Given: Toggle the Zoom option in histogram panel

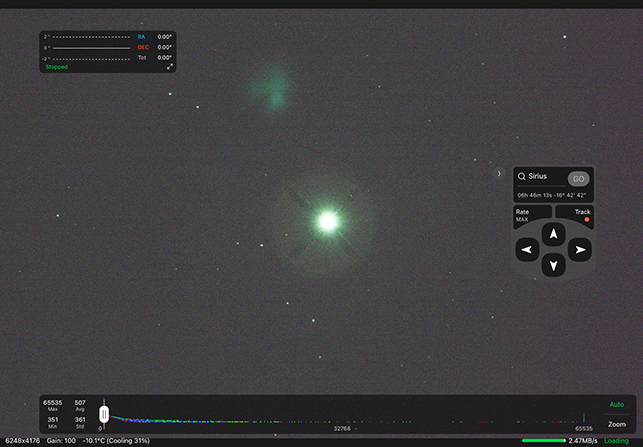Looking at the screenshot, I should coord(616,424).
